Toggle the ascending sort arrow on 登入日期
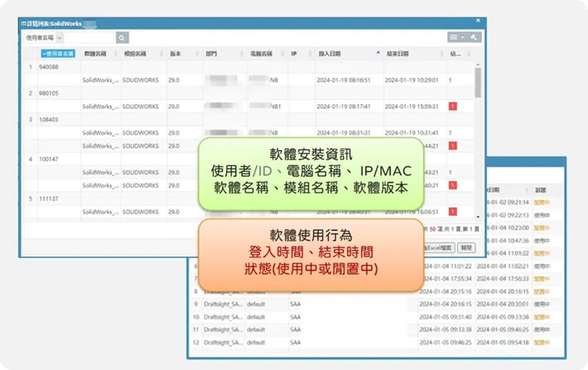This screenshot has height=370, width=588. 378,53
